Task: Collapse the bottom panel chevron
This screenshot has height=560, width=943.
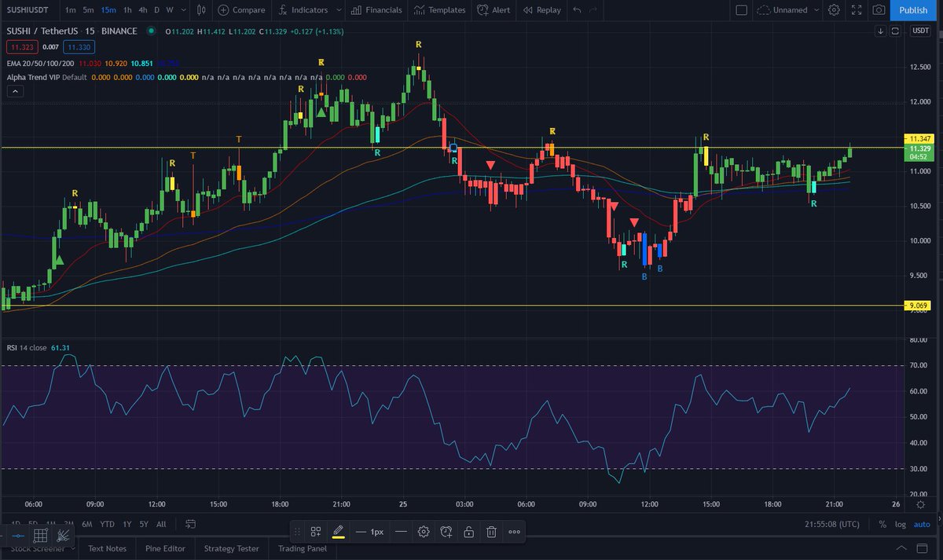Action: [x=901, y=548]
